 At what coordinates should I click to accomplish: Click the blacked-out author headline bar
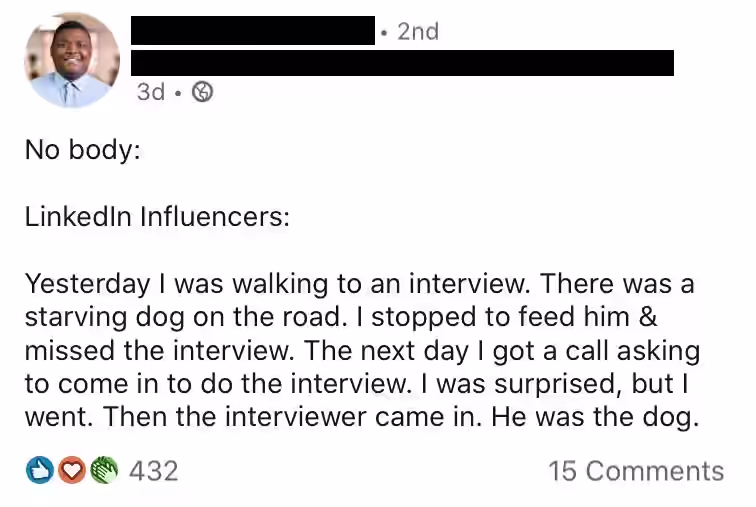pyautogui.click(x=402, y=63)
